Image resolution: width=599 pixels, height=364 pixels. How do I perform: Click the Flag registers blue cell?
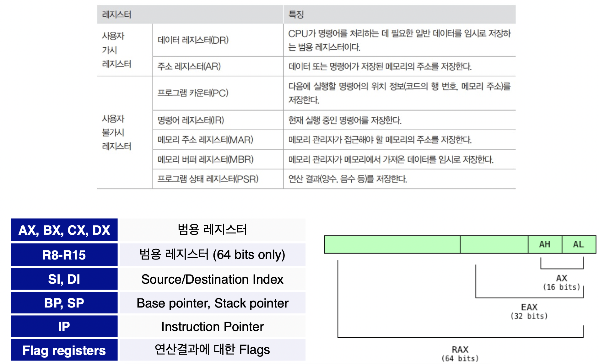pos(64,350)
